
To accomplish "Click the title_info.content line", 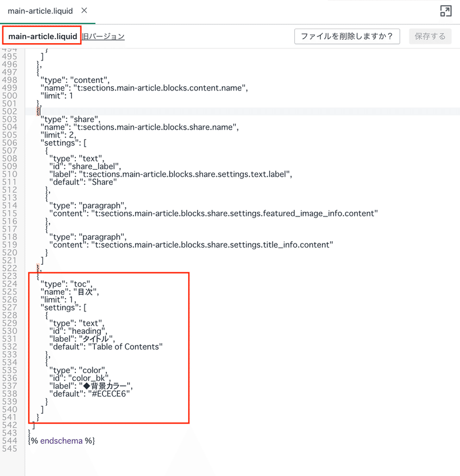I will point(191,245).
